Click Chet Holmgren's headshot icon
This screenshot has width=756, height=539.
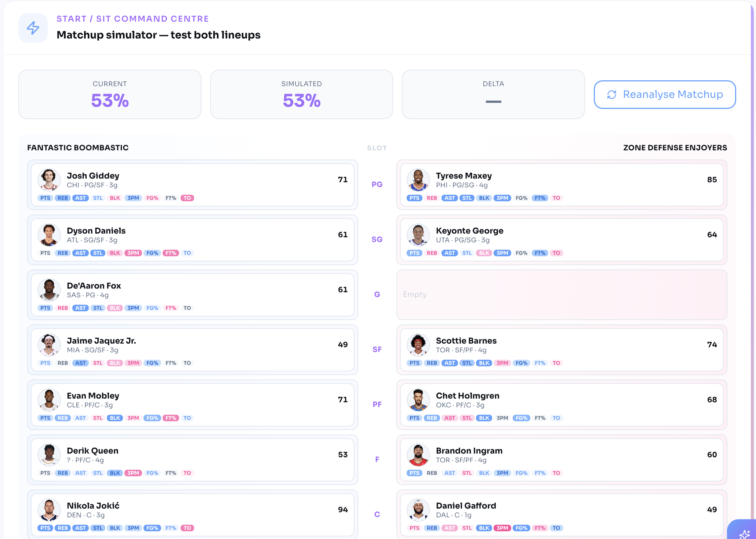click(x=418, y=400)
